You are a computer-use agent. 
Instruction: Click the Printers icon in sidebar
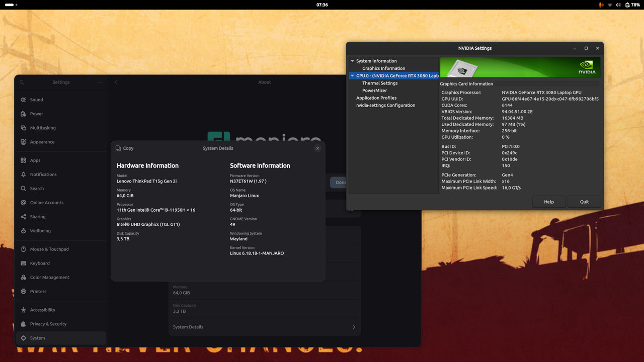(23, 291)
